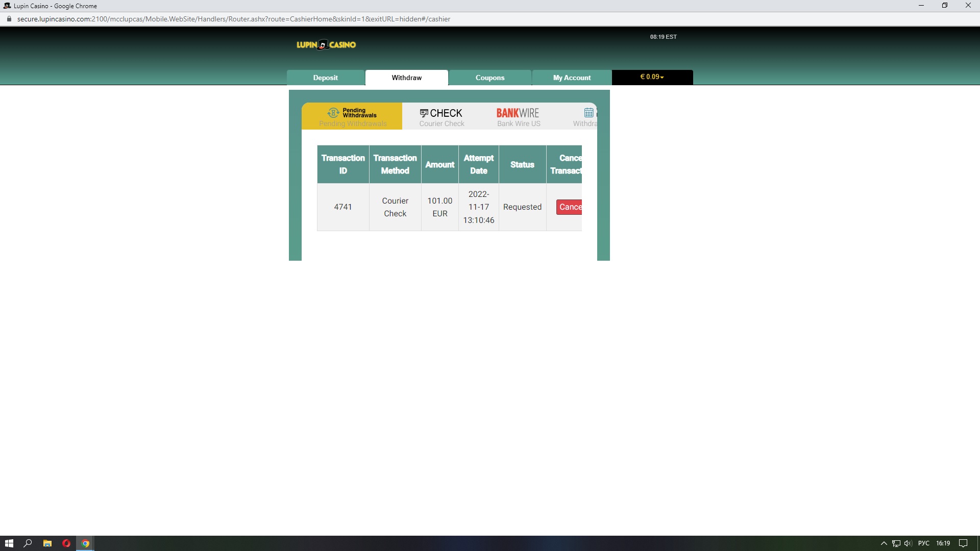Open the Opera browser taskbar icon
980x551 pixels.
(x=66, y=543)
